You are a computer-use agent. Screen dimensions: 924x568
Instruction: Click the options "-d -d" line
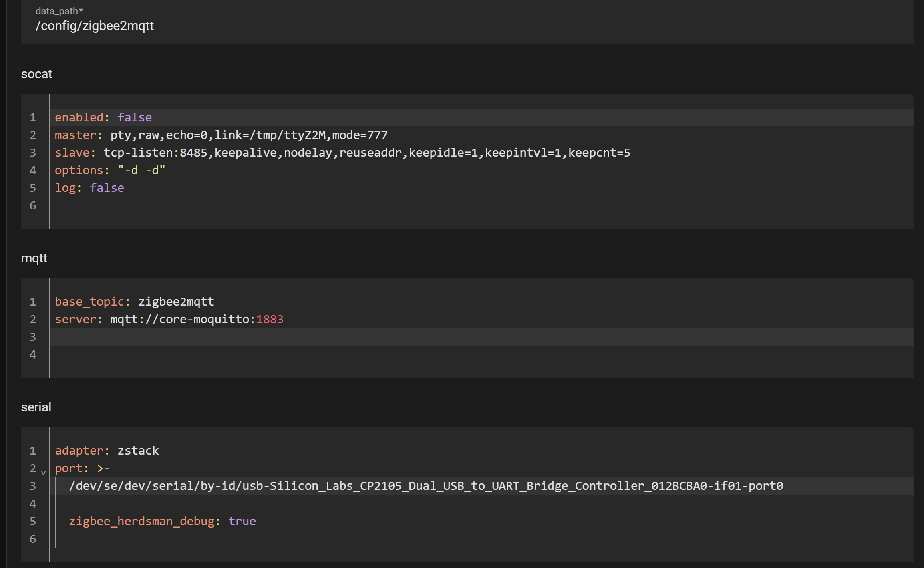110,170
